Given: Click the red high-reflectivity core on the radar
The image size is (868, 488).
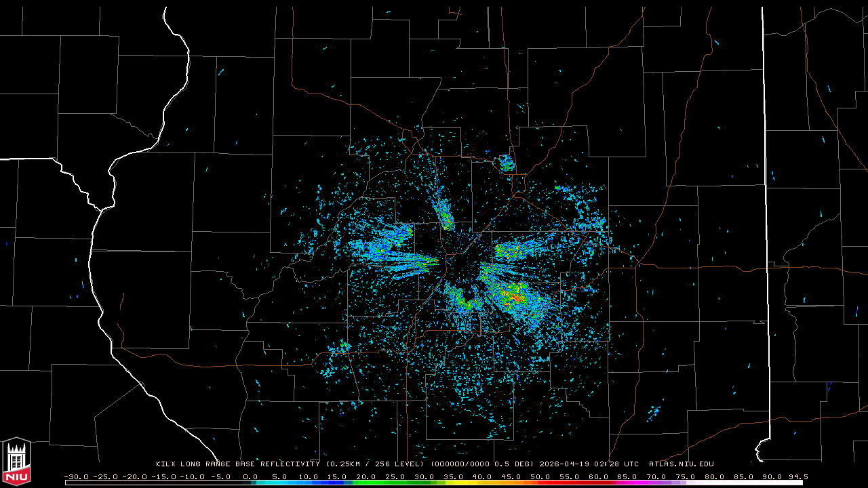Looking at the screenshot, I should [517, 296].
